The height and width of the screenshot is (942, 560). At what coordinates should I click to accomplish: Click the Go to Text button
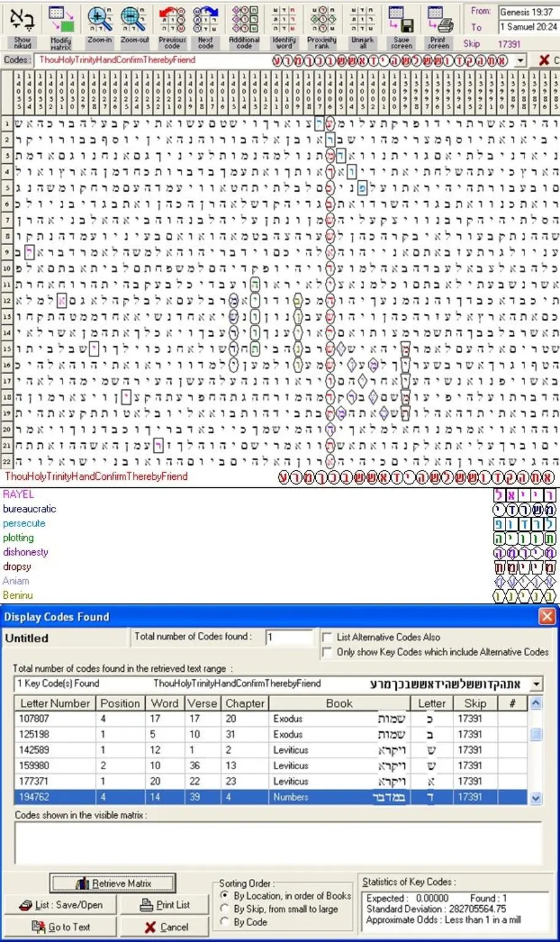coord(60,927)
